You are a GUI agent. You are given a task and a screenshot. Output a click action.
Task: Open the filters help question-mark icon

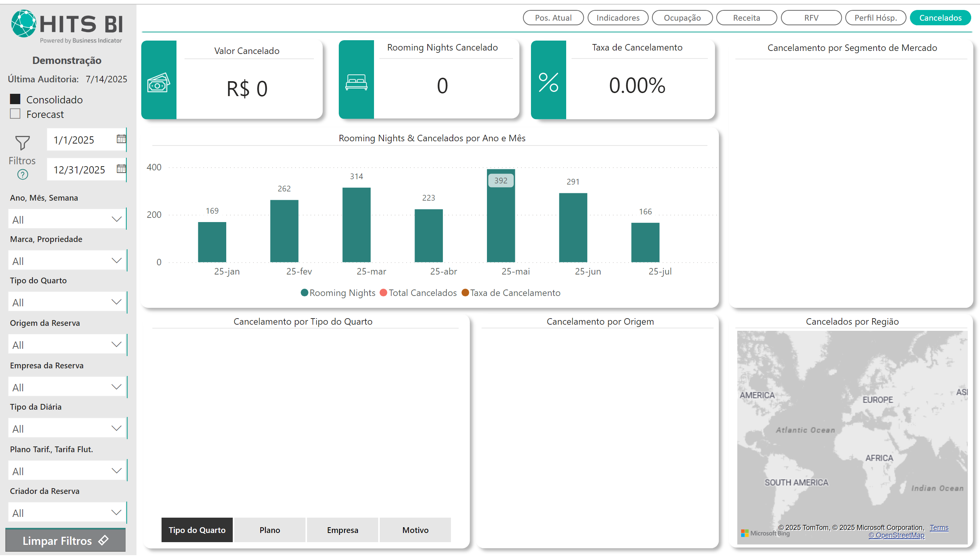point(23,175)
